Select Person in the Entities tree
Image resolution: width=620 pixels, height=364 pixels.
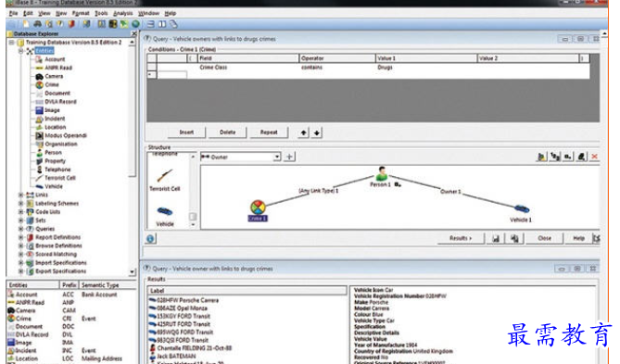[x=53, y=153]
